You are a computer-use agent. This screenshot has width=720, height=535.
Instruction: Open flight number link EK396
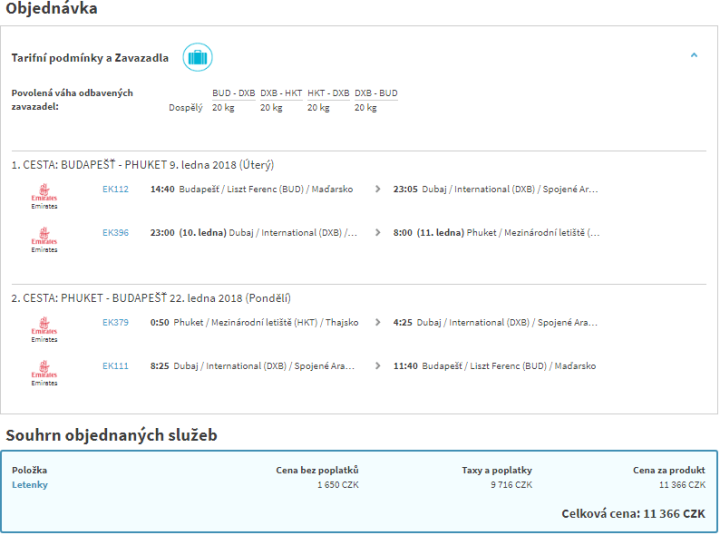[115, 232]
